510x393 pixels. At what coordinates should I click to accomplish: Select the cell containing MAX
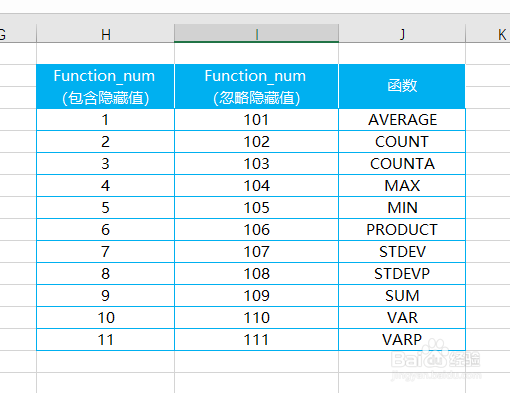pyautogui.click(x=402, y=186)
